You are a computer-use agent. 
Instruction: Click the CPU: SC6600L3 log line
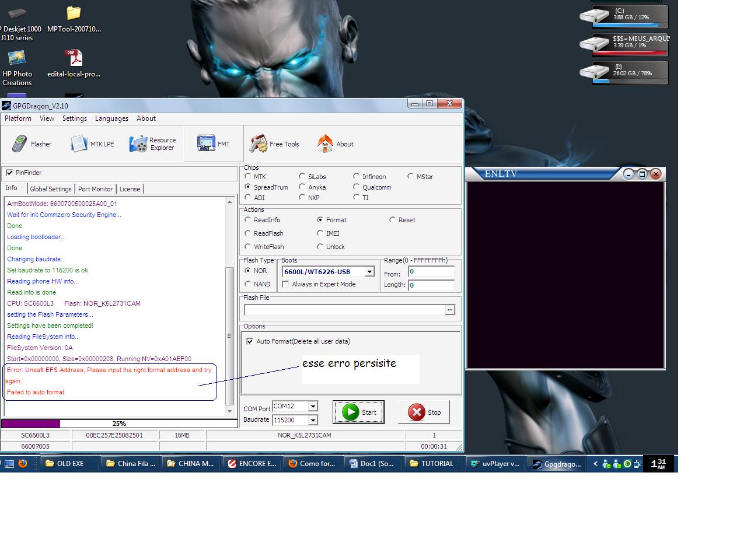pos(74,303)
